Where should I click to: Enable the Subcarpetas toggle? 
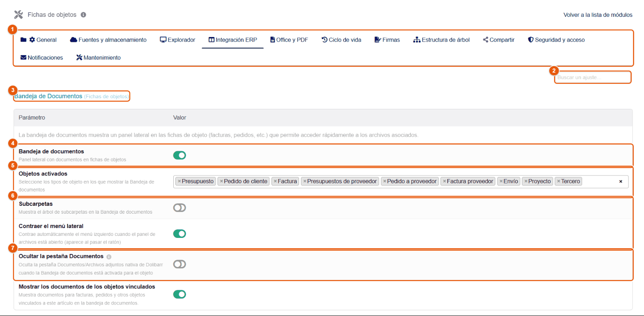point(179,208)
